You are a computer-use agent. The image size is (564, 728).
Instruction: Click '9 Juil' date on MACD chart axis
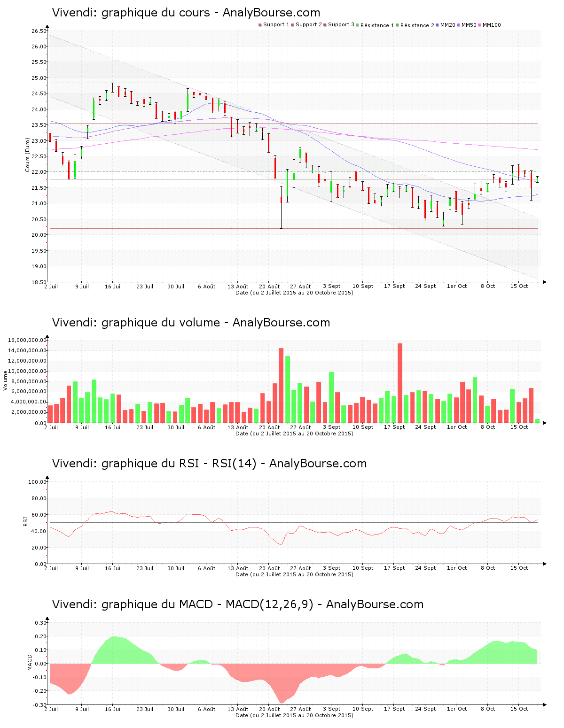point(82,709)
